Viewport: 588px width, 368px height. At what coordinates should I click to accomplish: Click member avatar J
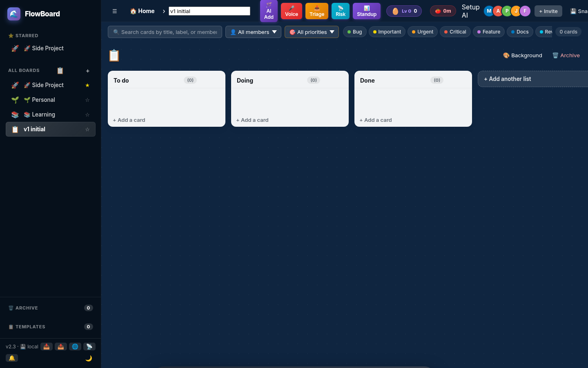click(516, 11)
